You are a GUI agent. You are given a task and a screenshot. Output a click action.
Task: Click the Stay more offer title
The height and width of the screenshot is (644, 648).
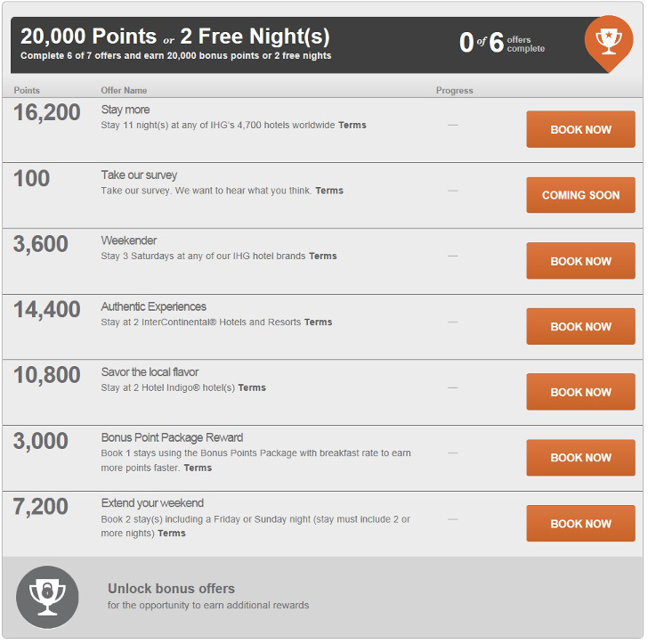[126, 110]
